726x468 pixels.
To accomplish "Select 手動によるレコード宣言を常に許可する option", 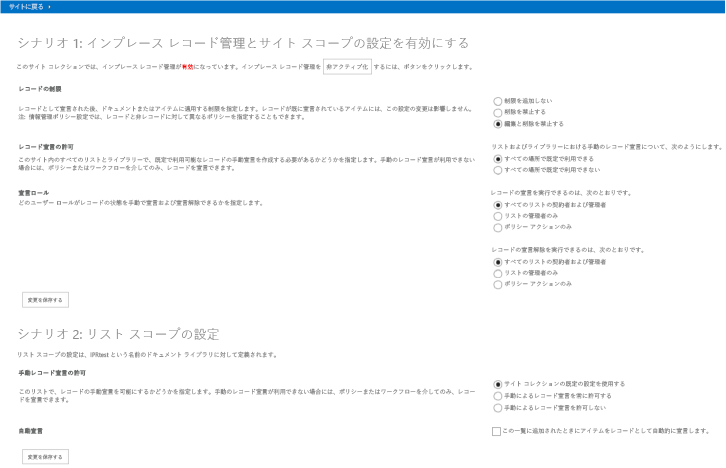I will click(498, 396).
